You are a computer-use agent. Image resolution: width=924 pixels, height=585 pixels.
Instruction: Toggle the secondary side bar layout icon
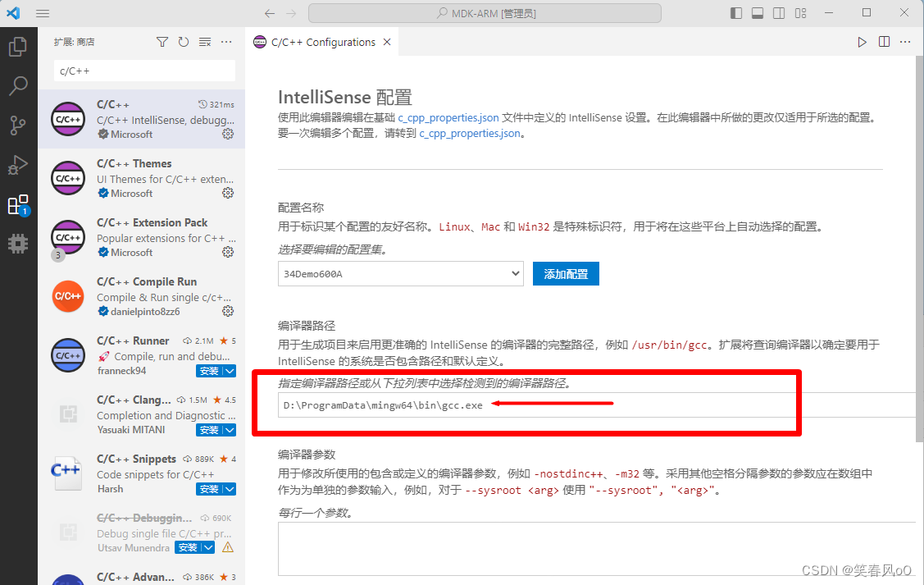click(779, 13)
